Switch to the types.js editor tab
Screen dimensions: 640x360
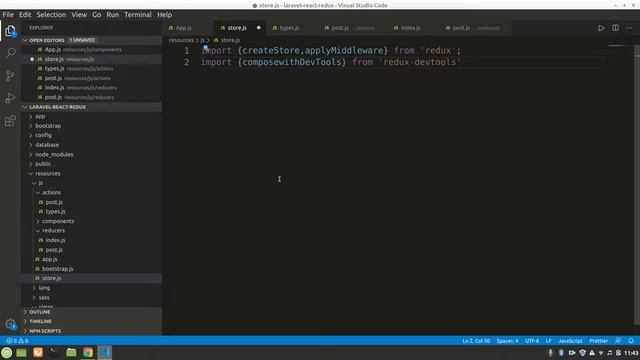pos(292,28)
